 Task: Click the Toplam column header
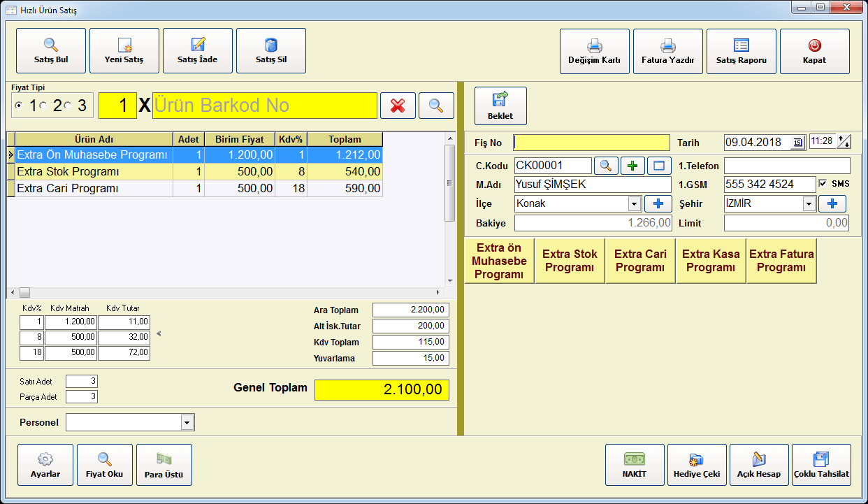(x=345, y=139)
